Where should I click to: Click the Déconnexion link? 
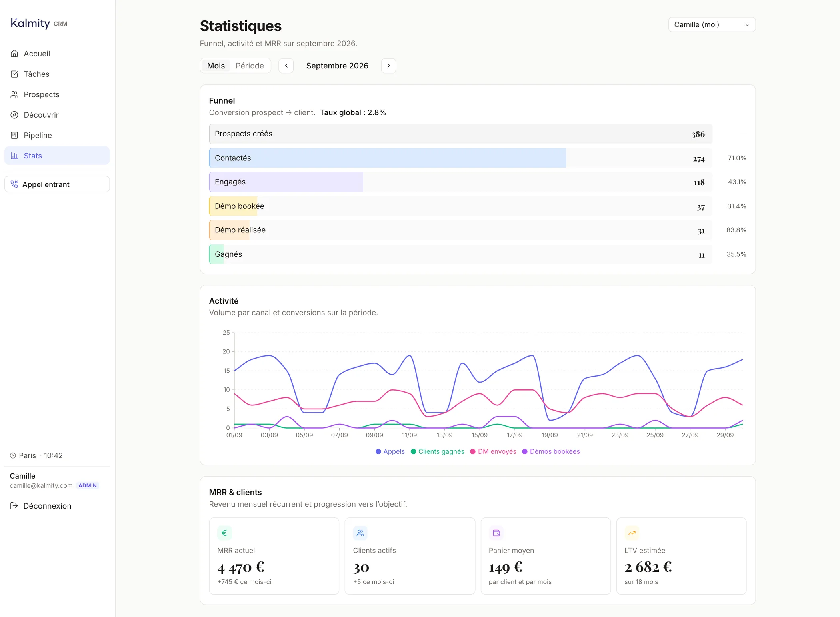(41, 506)
